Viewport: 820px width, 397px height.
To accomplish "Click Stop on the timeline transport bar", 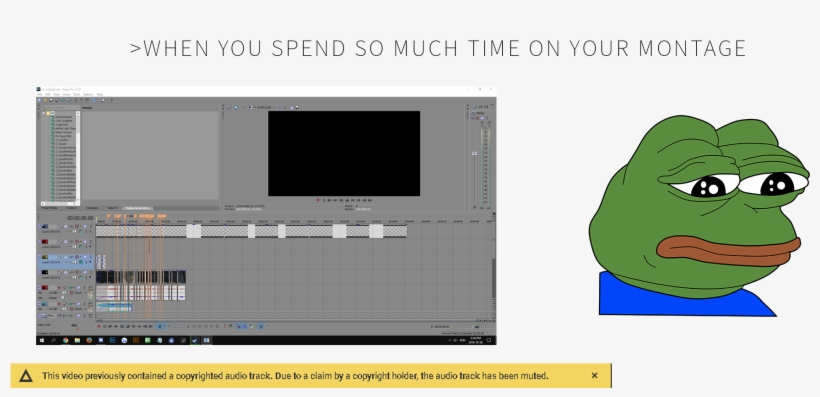I will coord(128,326).
